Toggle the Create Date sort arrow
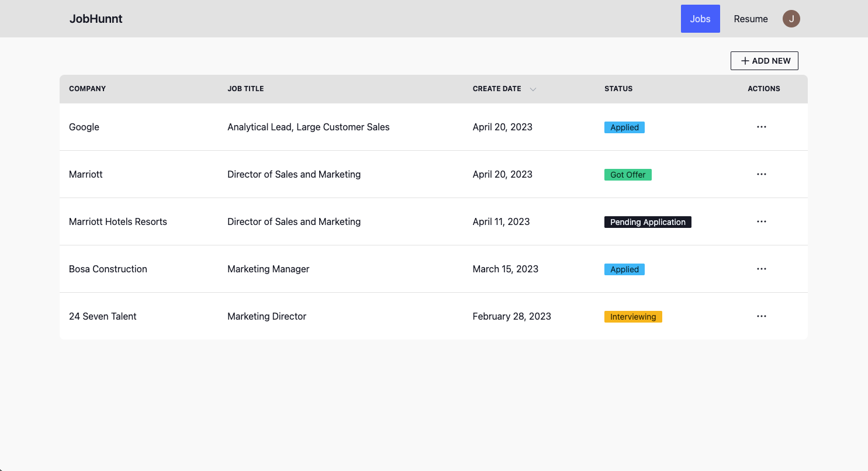868x471 pixels. 532,89
